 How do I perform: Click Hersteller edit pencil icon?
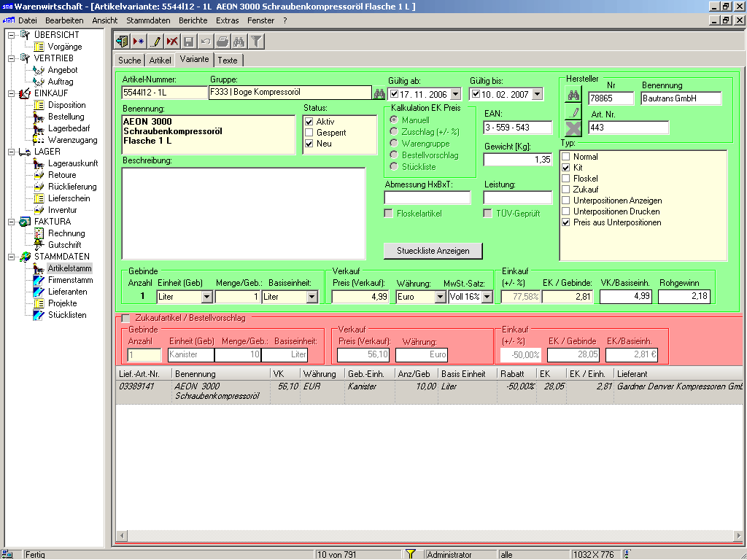(x=573, y=112)
